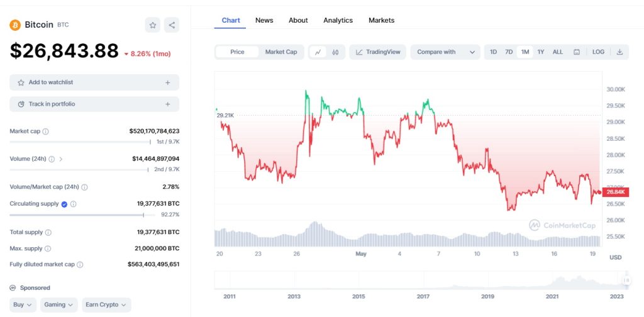Image resolution: width=644 pixels, height=317 pixels.
Task: Click the Volume rank bar
Action: tap(79, 170)
